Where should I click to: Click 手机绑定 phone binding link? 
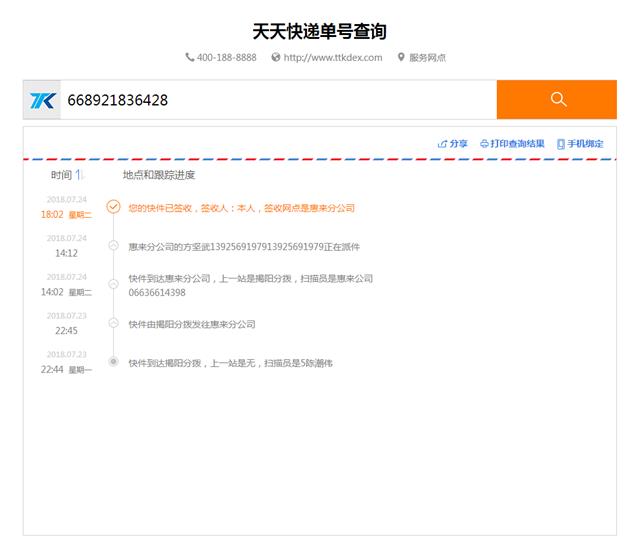click(x=585, y=144)
